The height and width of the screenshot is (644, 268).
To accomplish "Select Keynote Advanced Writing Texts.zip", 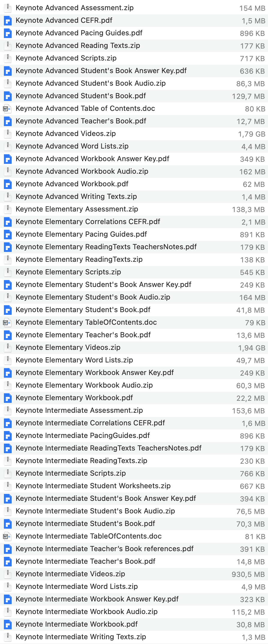I will 76,196.
